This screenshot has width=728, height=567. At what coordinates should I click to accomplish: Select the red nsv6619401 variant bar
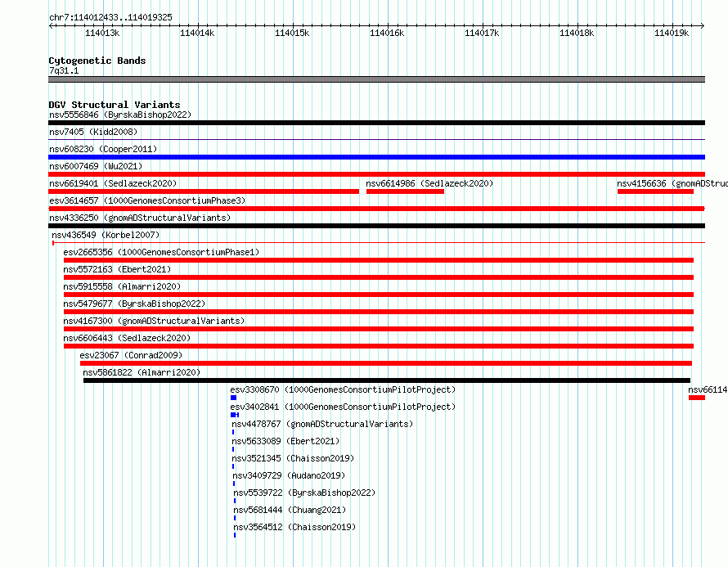[x=204, y=191]
